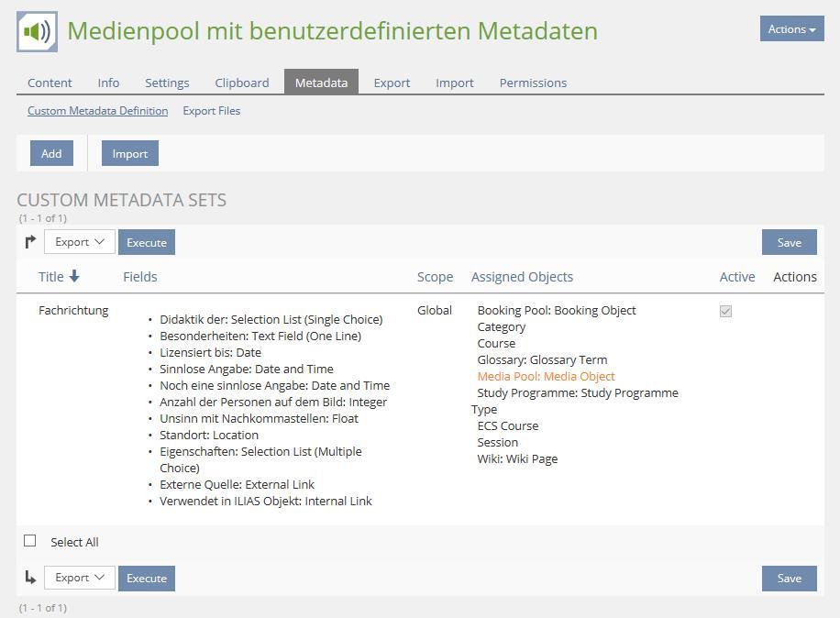840x618 pixels.
Task: Click the media pool speaker icon
Action: tap(37, 32)
